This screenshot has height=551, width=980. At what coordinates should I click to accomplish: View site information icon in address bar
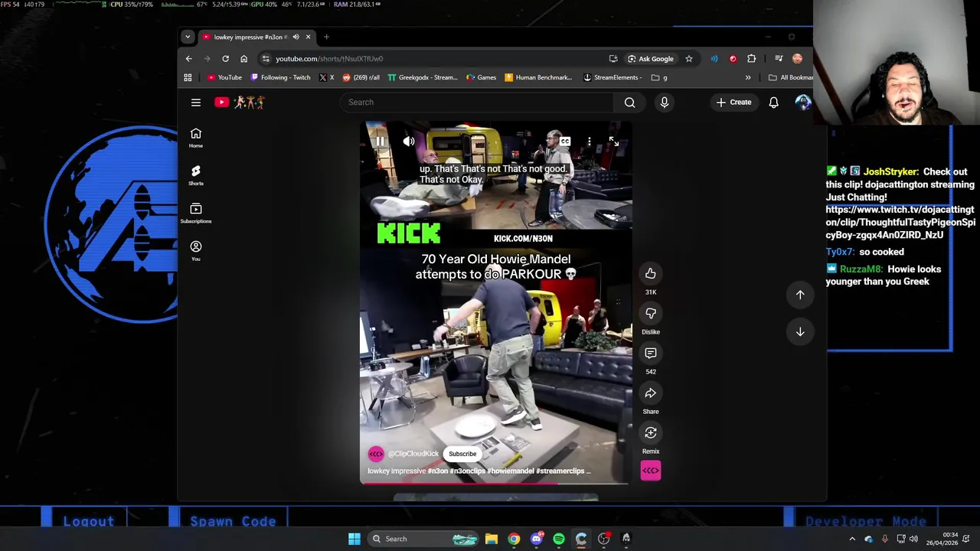click(x=265, y=59)
